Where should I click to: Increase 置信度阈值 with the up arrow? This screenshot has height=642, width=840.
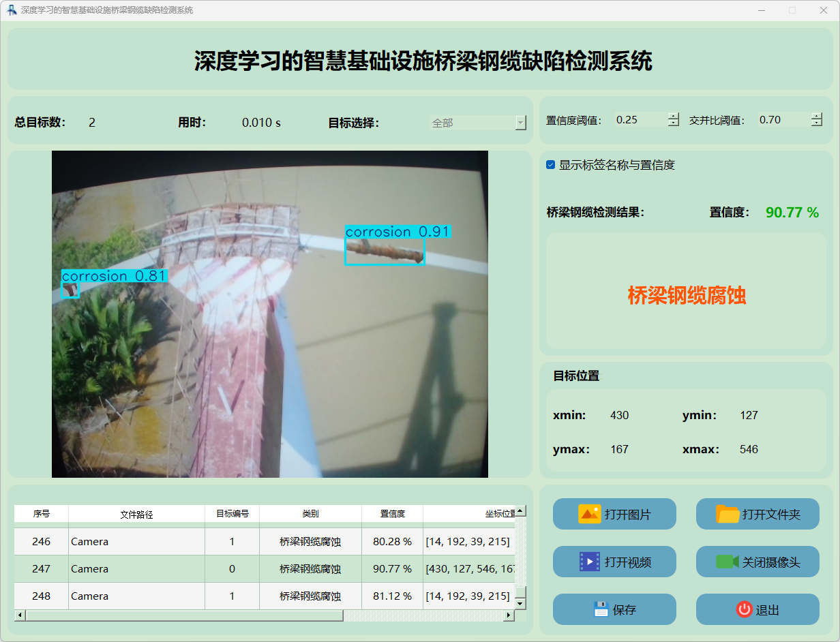point(674,116)
